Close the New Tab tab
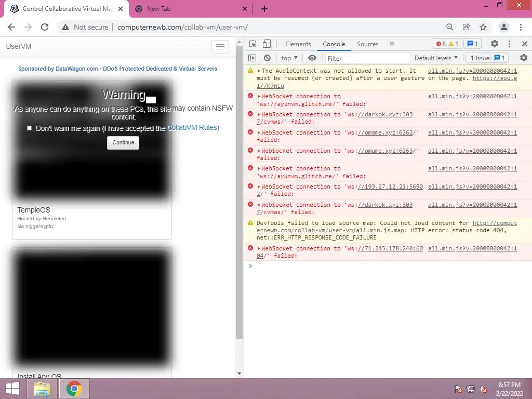The image size is (532, 399). click(245, 9)
